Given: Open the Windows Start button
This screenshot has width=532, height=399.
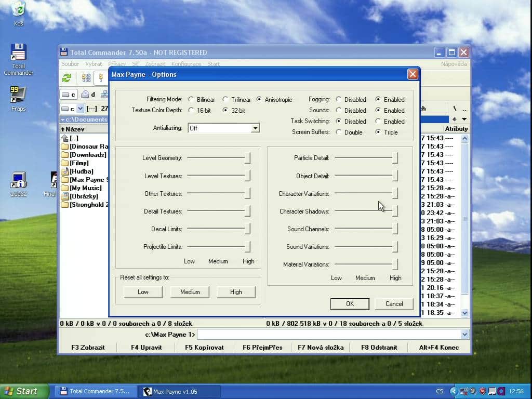Looking at the screenshot, I should 24,391.
